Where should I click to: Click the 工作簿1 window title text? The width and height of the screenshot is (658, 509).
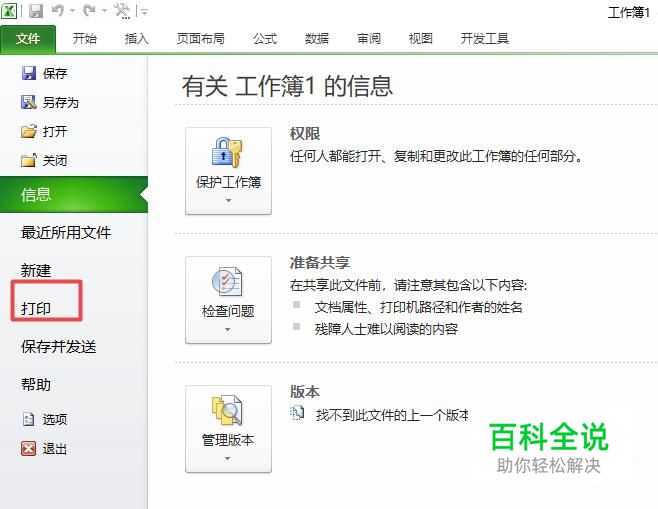629,12
